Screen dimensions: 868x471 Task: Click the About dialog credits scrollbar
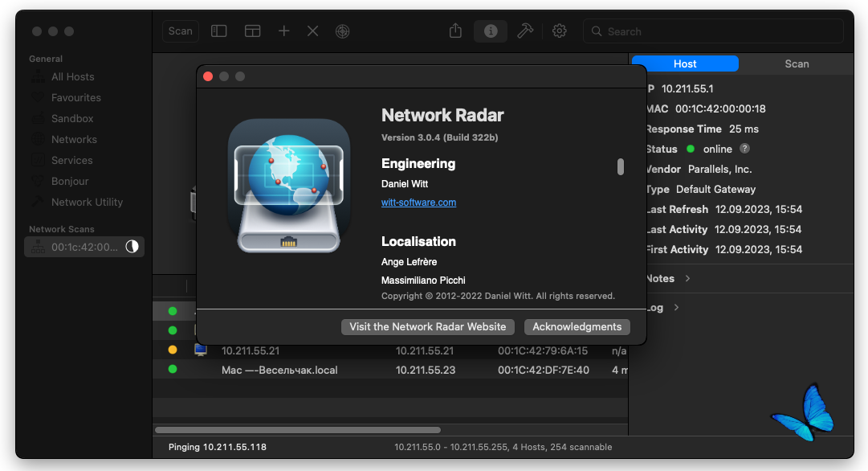tap(621, 167)
